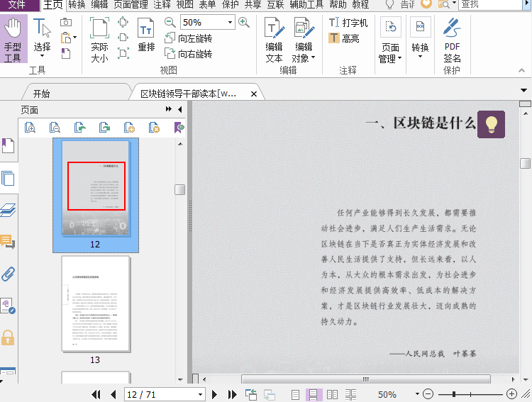
Task: Collapse the Pages navigation panel
Action: pyautogui.click(x=180, y=109)
